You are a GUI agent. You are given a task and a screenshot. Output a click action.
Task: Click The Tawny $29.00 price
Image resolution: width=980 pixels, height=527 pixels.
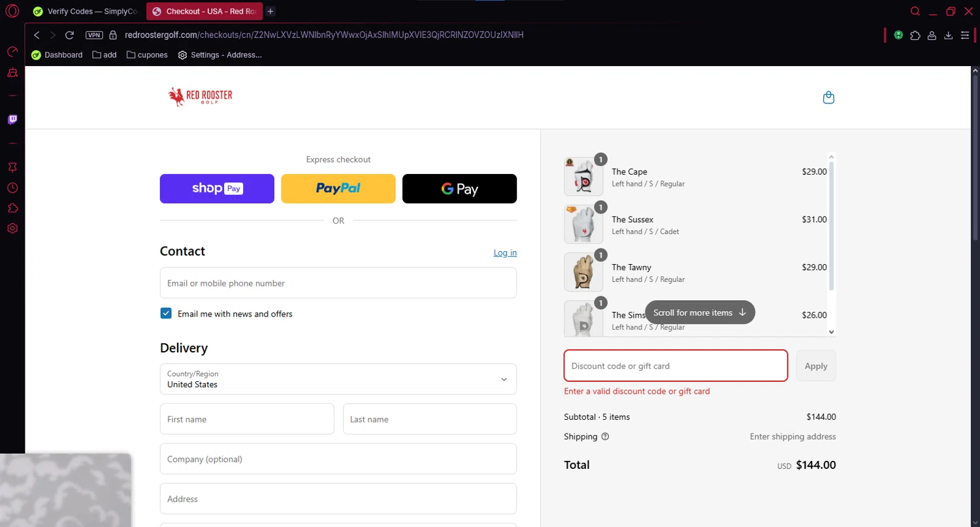814,267
